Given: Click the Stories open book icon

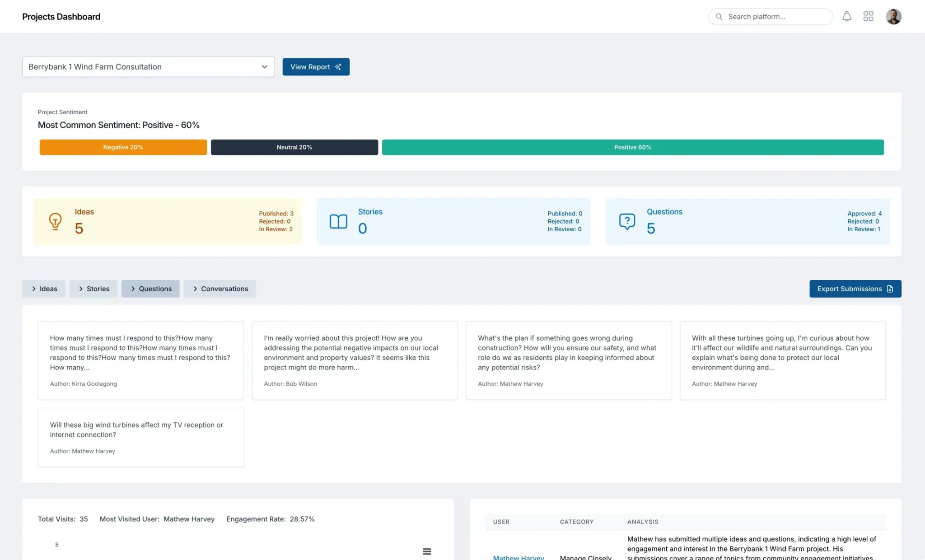Looking at the screenshot, I should point(338,221).
